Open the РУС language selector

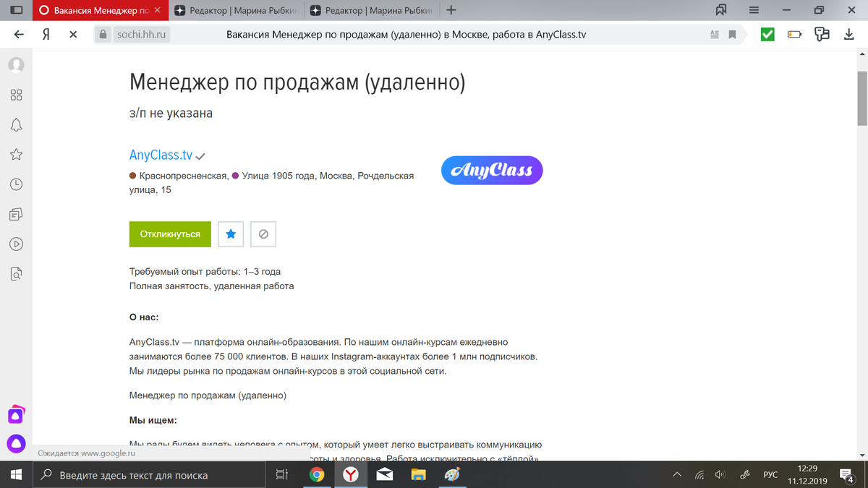[771, 475]
